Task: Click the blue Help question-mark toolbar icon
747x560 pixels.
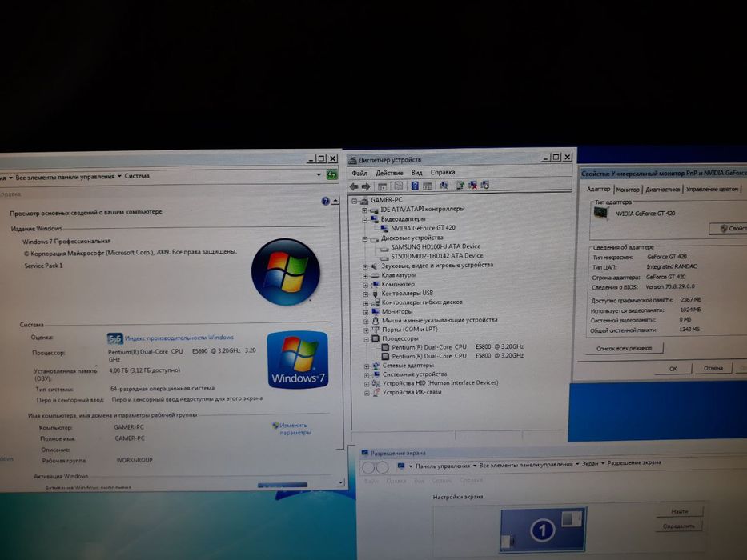Action: (415, 186)
